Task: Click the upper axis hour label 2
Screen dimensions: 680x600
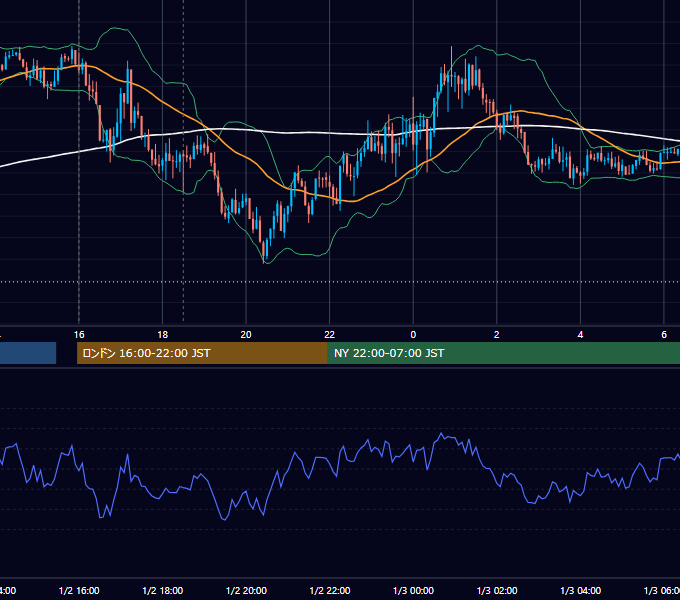Action: pyautogui.click(x=497, y=335)
